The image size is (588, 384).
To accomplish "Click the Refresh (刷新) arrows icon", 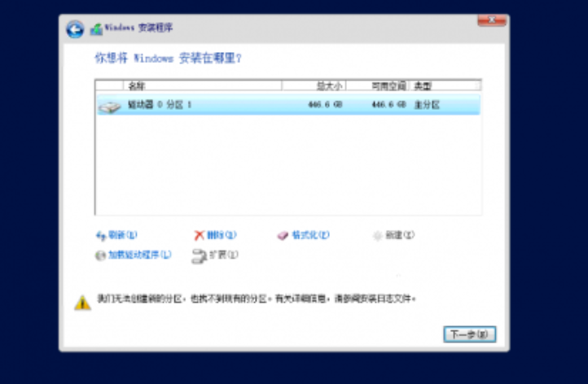I will tap(101, 235).
